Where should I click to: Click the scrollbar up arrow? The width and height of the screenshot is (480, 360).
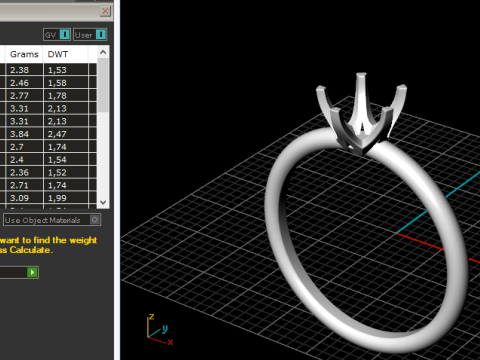[x=103, y=52]
